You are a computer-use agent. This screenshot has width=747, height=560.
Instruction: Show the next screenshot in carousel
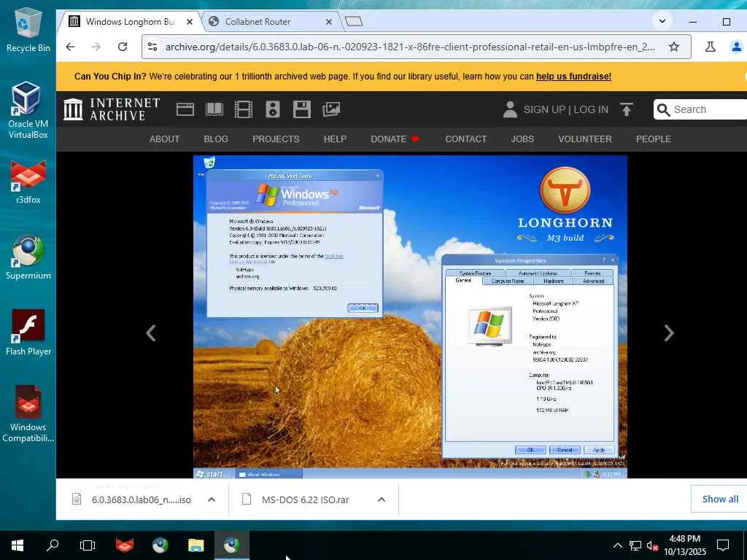coord(669,332)
